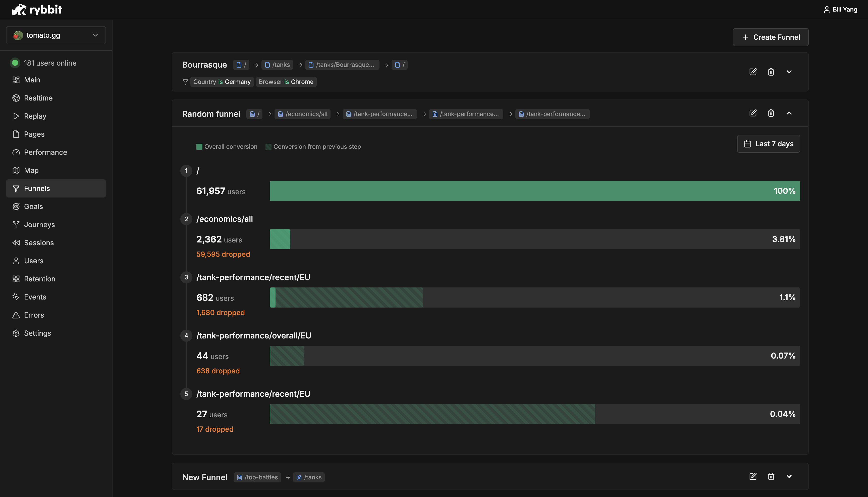The image size is (868, 497).
Task: Click trash icon on New Funnel
Action: point(771,476)
